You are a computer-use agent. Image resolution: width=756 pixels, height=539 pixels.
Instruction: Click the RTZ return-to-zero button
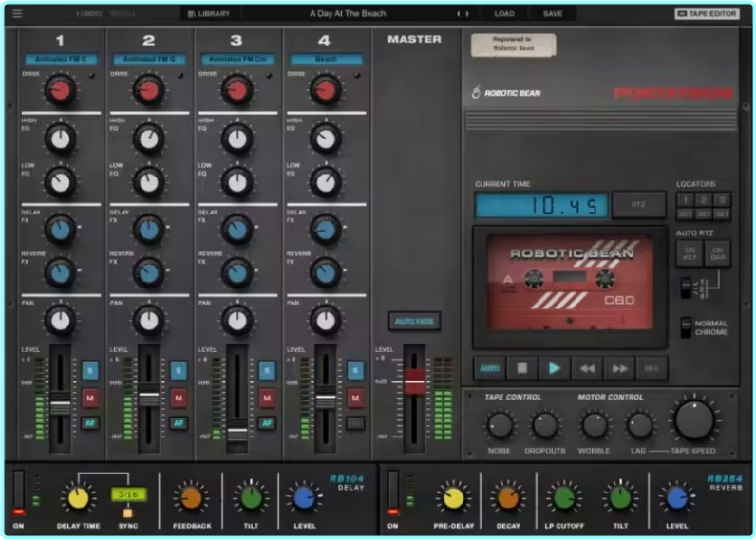point(639,205)
